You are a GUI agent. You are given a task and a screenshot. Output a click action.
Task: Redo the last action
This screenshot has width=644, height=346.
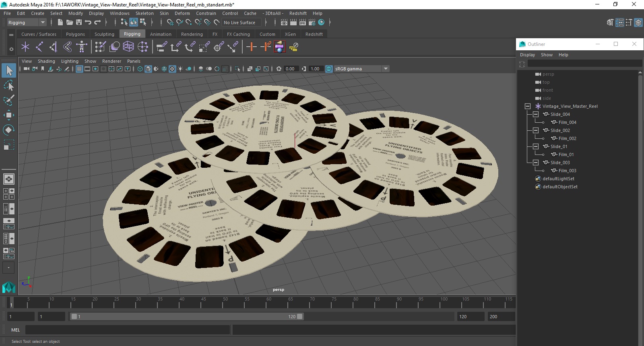tap(97, 23)
